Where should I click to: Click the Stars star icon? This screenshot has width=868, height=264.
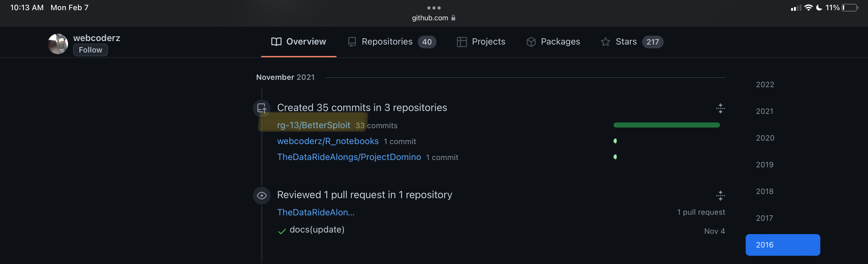606,42
